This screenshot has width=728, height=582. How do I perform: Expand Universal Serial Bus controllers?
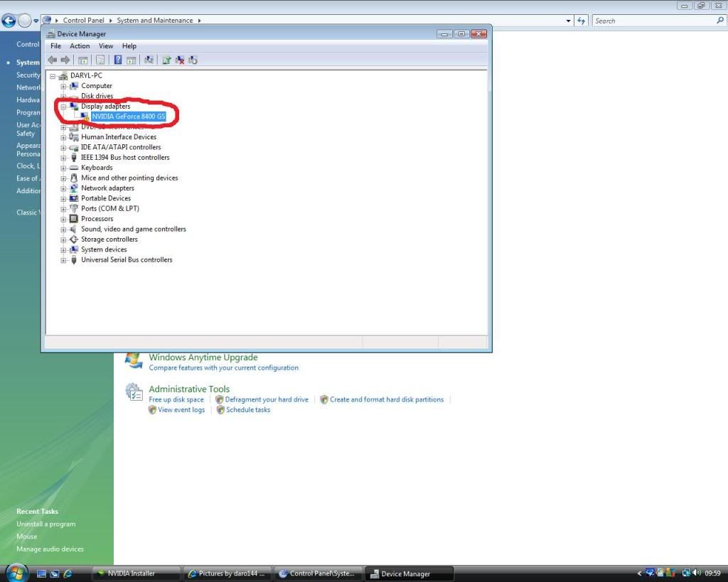point(63,259)
